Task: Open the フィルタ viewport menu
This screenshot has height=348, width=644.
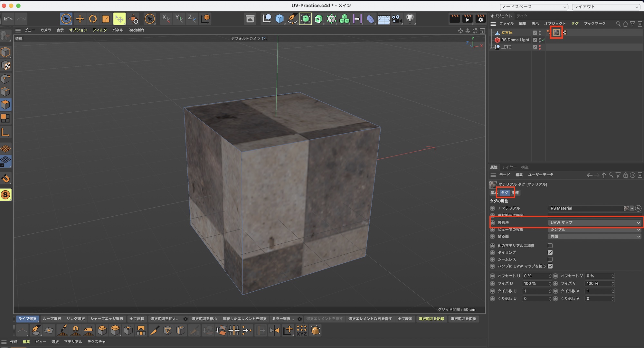Action: pyautogui.click(x=99, y=30)
